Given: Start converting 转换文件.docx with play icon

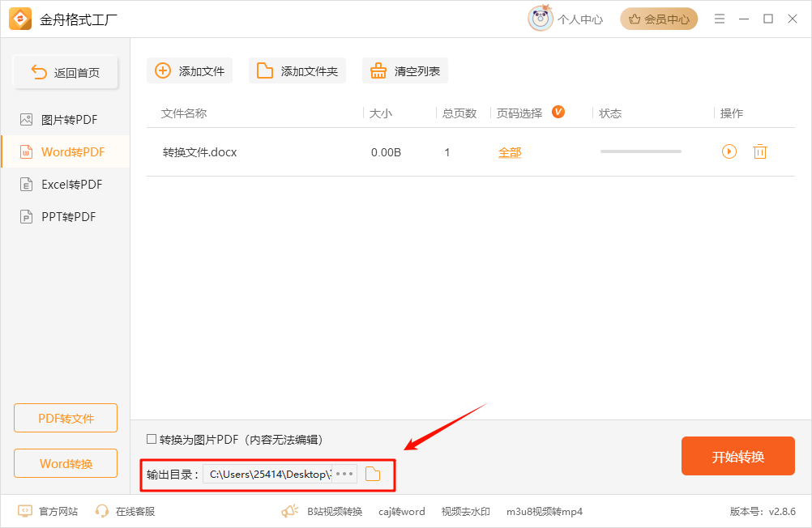Looking at the screenshot, I should 729,151.
